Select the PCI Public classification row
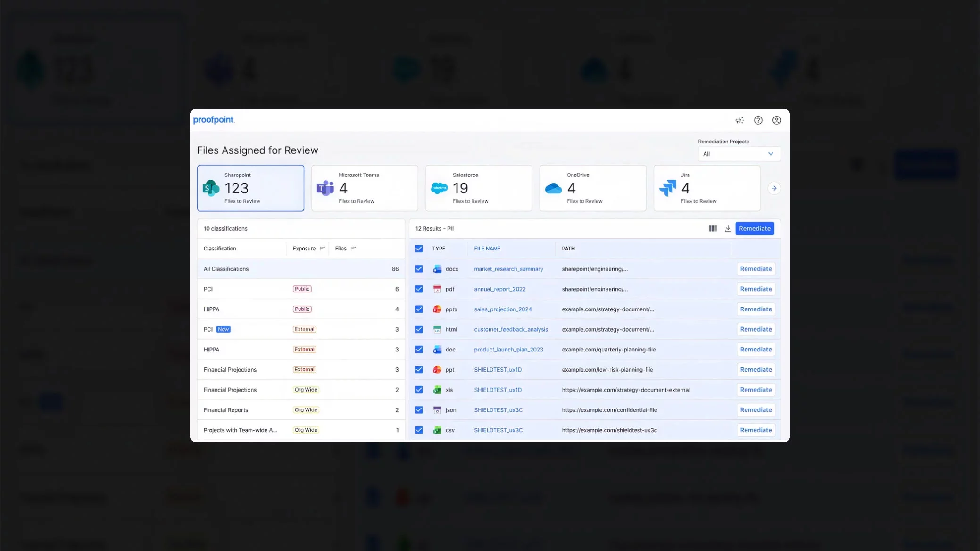Image resolution: width=980 pixels, height=551 pixels. [x=301, y=289]
